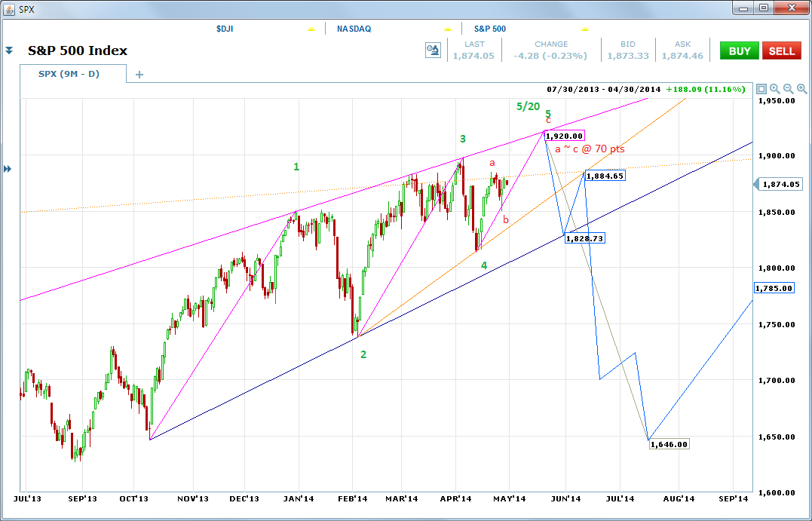The width and height of the screenshot is (812, 521).
Task: Switch to the NASDAQ index link
Action: (x=354, y=29)
